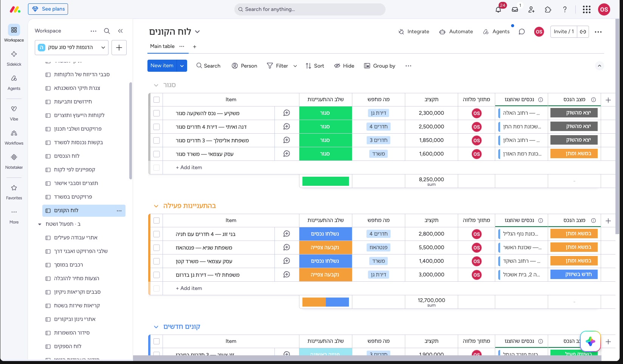Collapse the בהתעניינות פעילה group
Screen dimensions: 623x364
156,206
